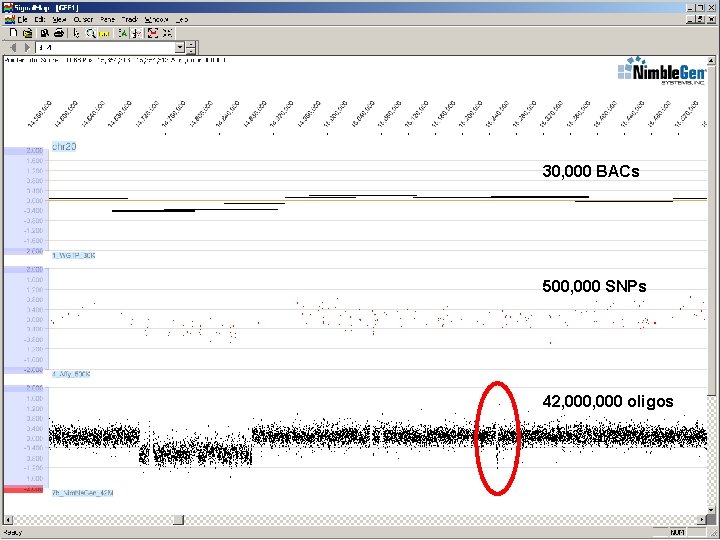Image resolution: width=720 pixels, height=540 pixels.
Task: Click the New document toolbar icon
Action: click(x=13, y=33)
